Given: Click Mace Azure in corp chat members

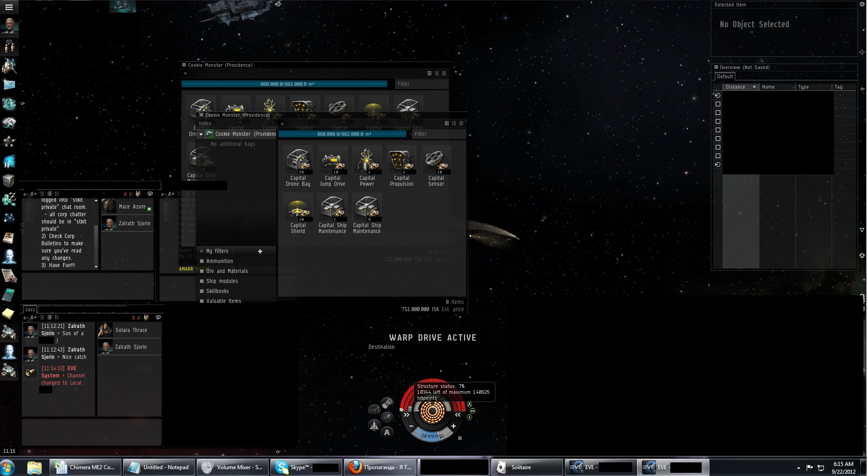Looking at the screenshot, I should point(127,207).
